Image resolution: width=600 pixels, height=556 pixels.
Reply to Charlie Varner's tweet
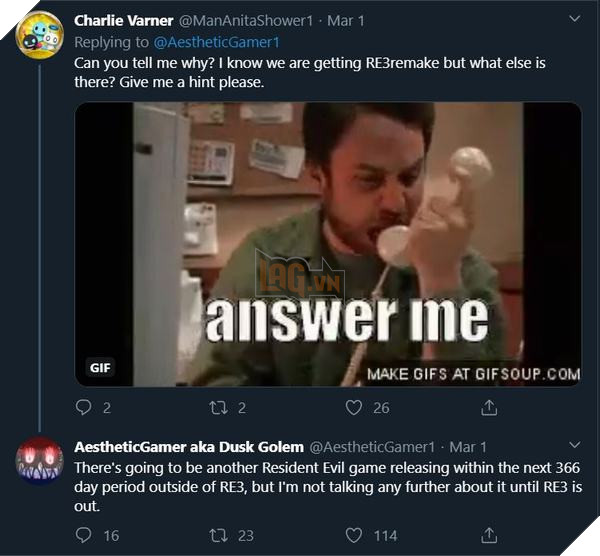[x=85, y=407]
